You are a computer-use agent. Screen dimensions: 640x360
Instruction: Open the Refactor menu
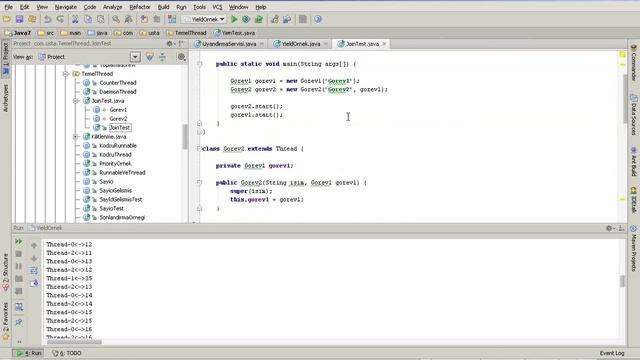click(x=140, y=7)
